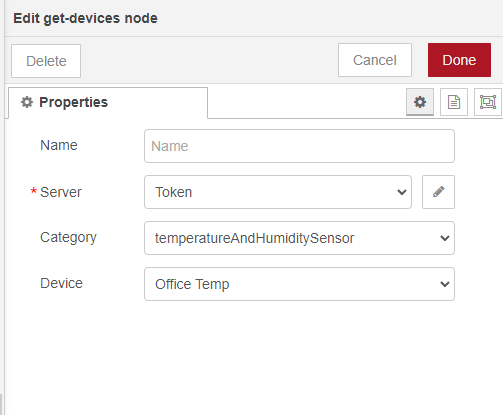Focus the Name text input field
Screen dimensions: 503x415
pyautogui.click(x=299, y=146)
